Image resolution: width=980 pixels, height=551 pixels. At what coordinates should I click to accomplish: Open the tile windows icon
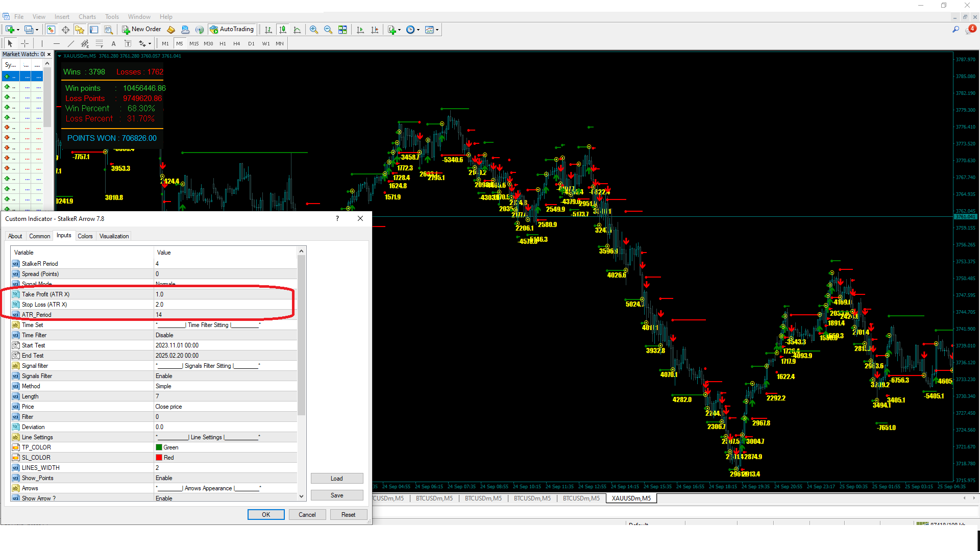pyautogui.click(x=342, y=30)
